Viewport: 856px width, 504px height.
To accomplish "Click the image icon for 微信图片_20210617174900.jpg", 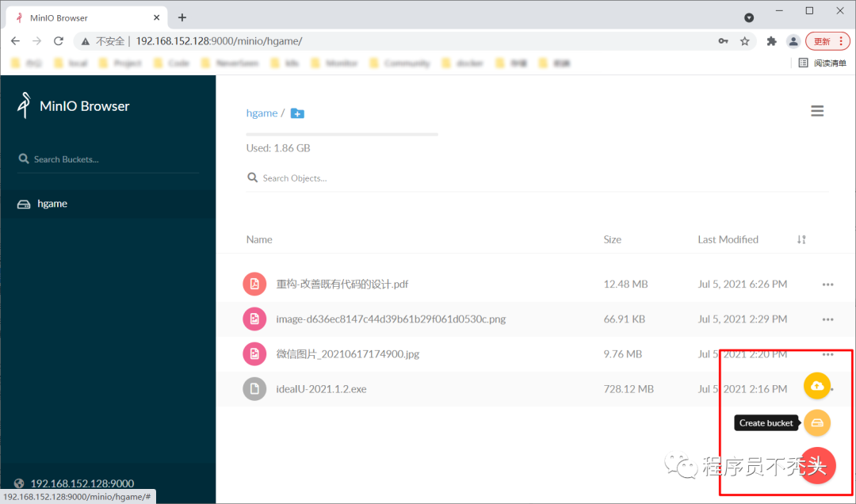I will click(254, 354).
